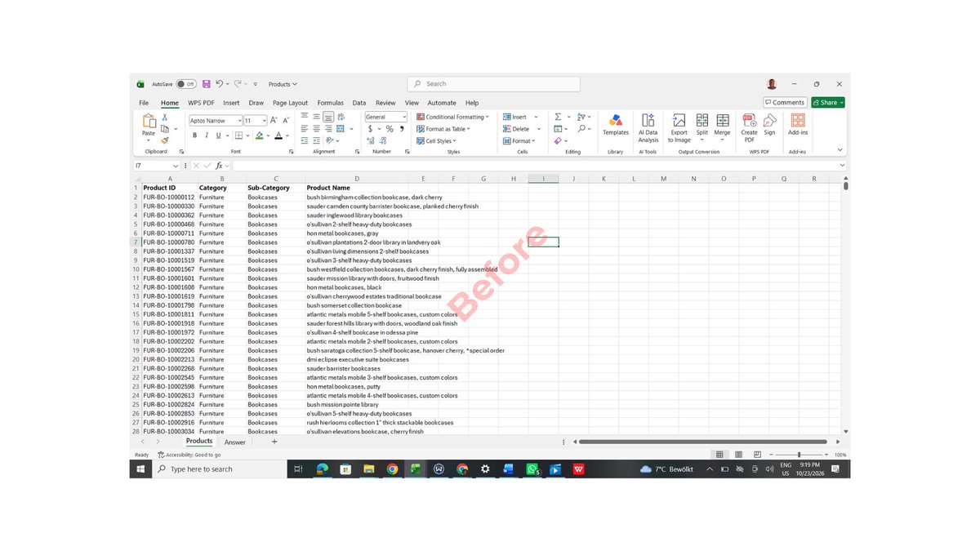Viewport: 980px width, 551px height.
Task: Toggle Align Left button
Action: point(304,129)
